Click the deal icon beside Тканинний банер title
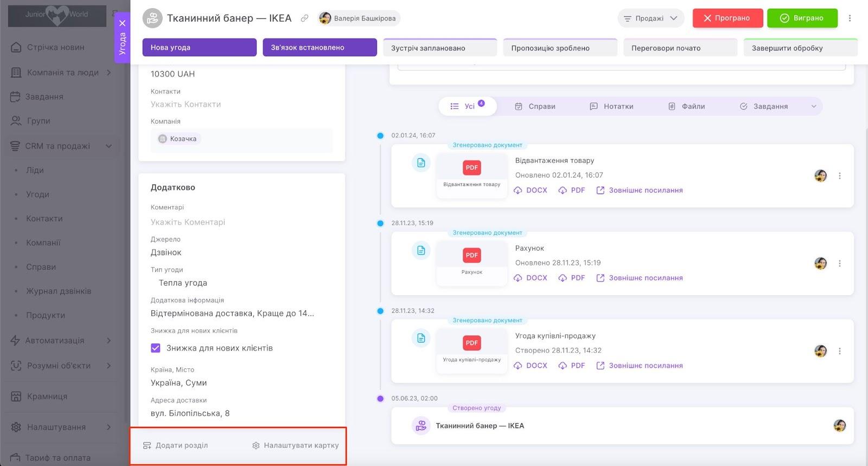Screen dimensions: 868x466 (152, 18)
